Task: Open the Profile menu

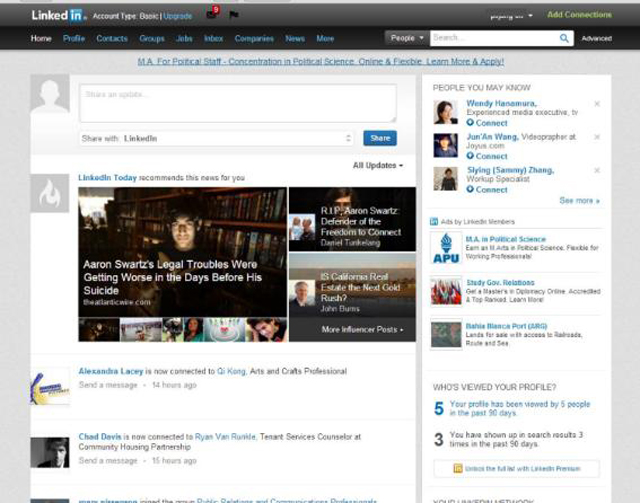Action: 74,38
